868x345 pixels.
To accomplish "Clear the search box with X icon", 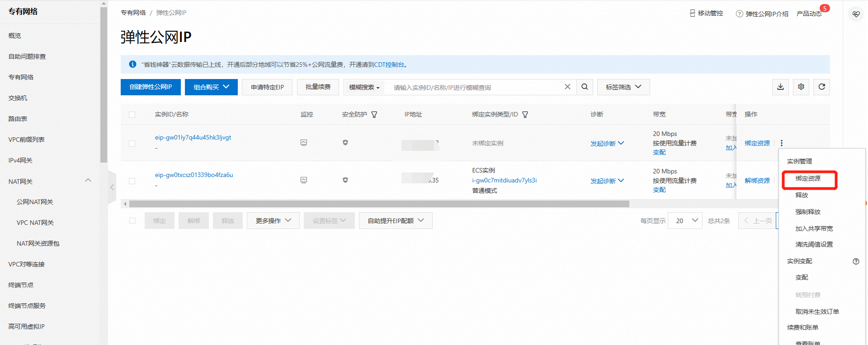I will [x=567, y=87].
